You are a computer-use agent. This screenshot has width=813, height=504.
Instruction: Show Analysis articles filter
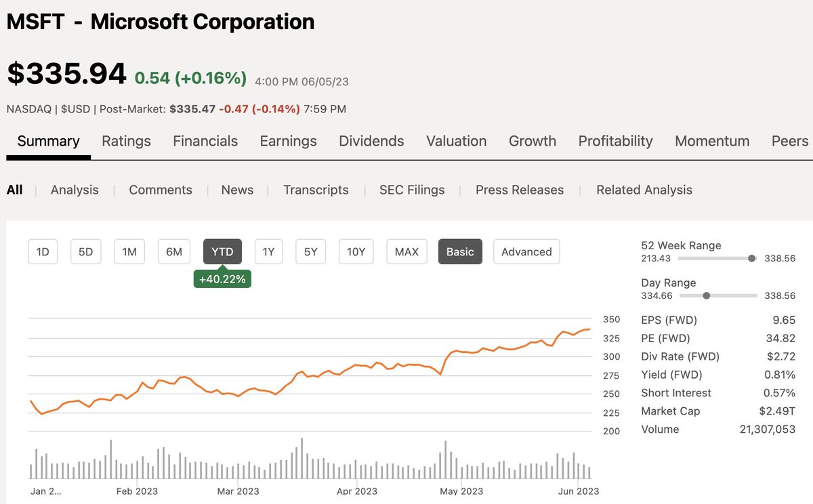click(75, 190)
